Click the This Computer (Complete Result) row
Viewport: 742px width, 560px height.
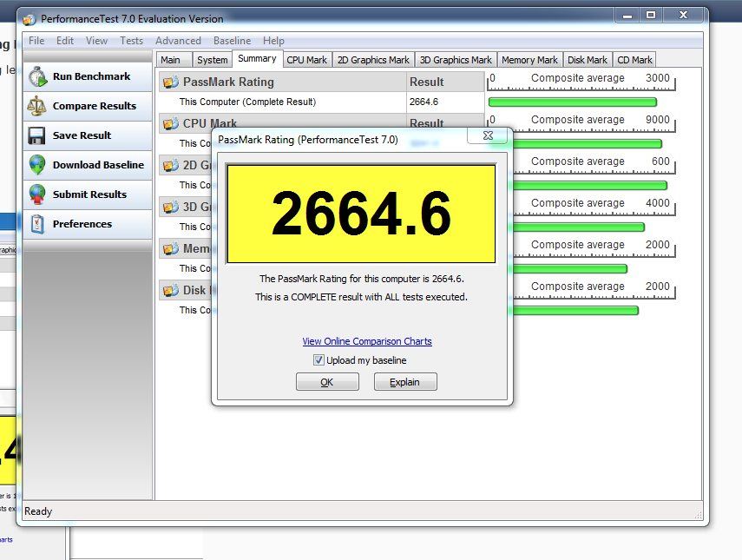[283, 102]
